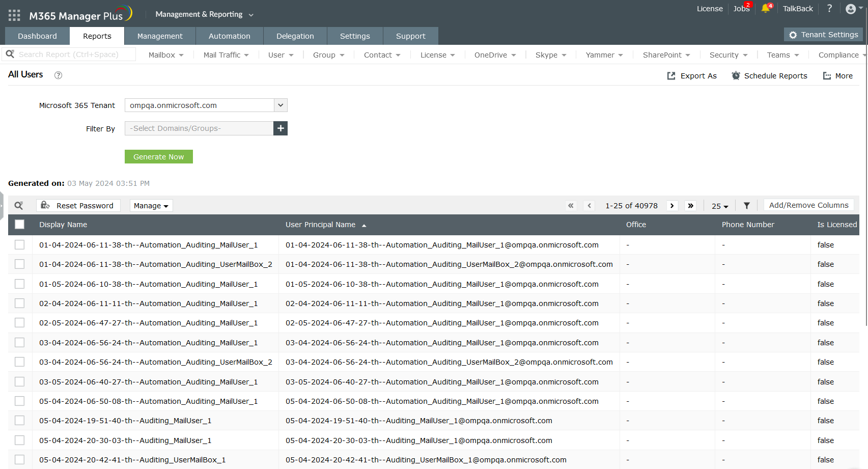Check the row 05-04-2024-19-51-40 Auditing_MailUser_1
The width and height of the screenshot is (868, 469).
coord(19,421)
